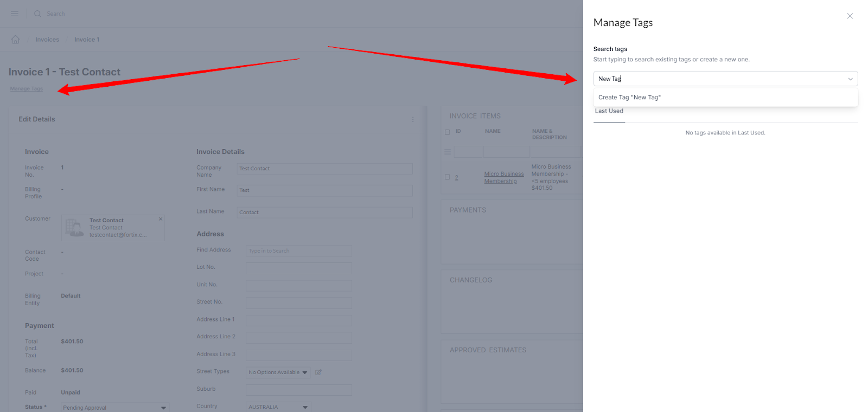The width and height of the screenshot is (868, 412).
Task: Open item ID 2 link
Action: point(457,178)
